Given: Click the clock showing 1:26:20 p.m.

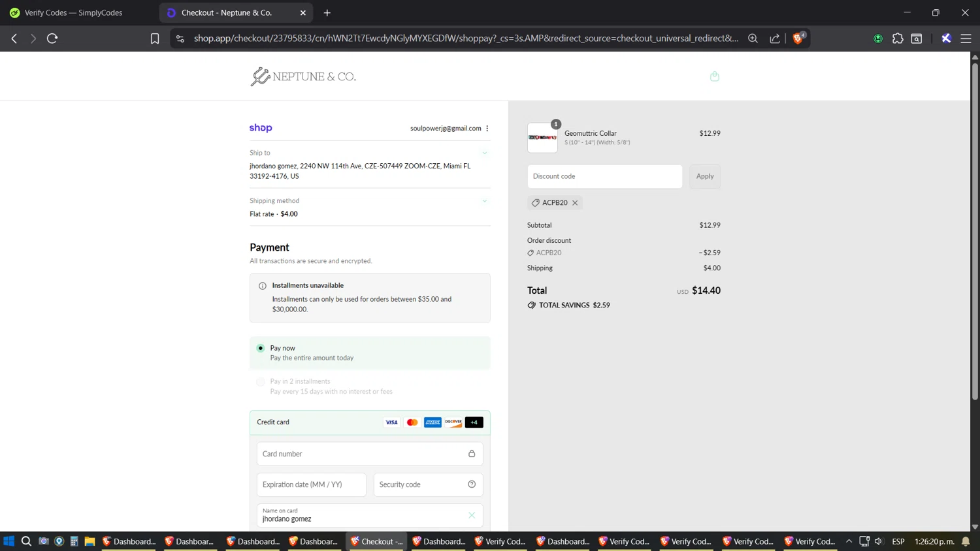Looking at the screenshot, I should 934,541.
